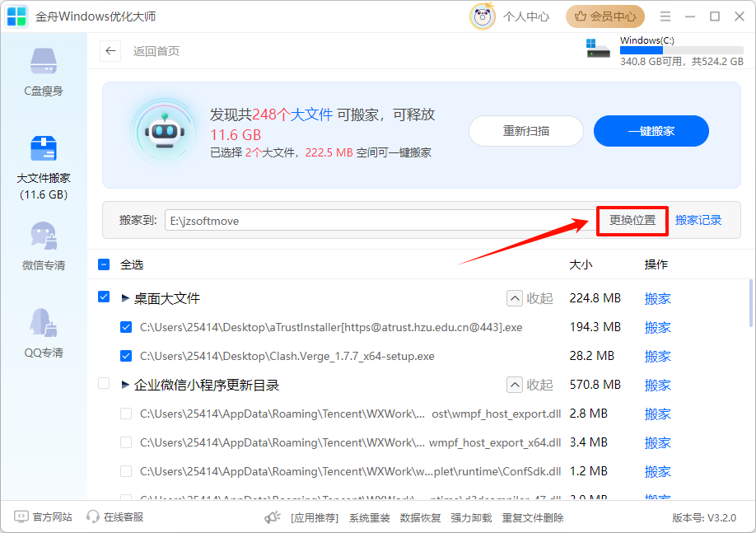756x533 pixels.
Task: Click the back arrow next to 返回首页
Action: [110, 51]
